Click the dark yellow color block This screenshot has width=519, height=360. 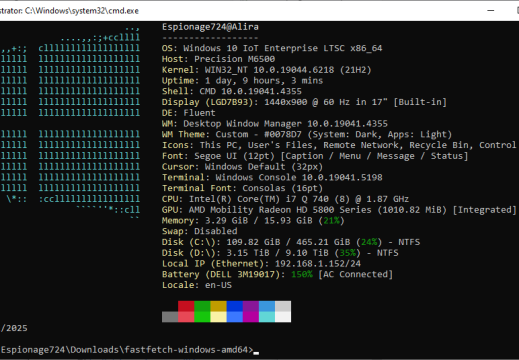pyautogui.click(x=218, y=306)
